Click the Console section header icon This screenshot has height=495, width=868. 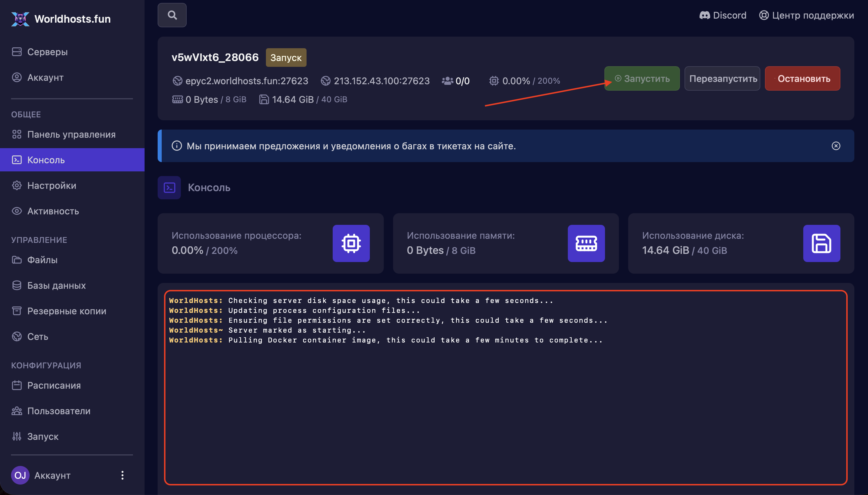point(169,188)
